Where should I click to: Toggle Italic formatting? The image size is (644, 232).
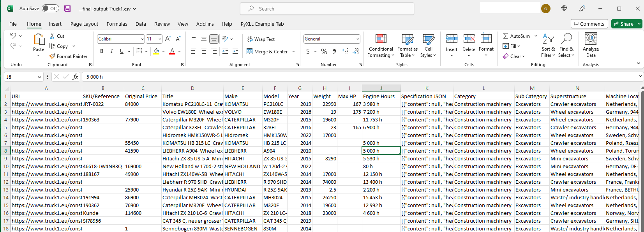(112, 51)
